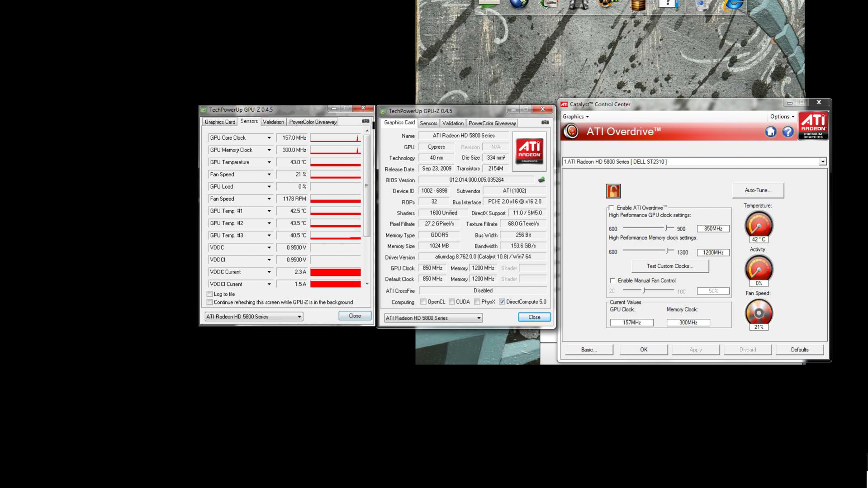Toggle the DirectCompute 5.0 checkbox
868x488 pixels.
[x=502, y=302]
